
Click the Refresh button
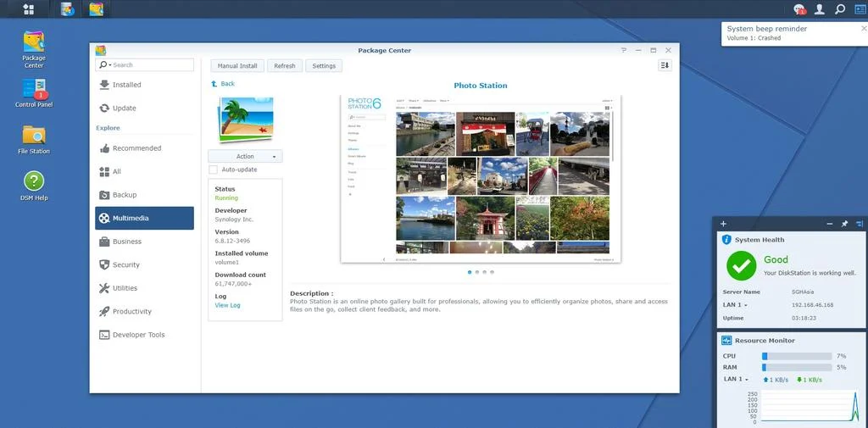click(x=285, y=65)
